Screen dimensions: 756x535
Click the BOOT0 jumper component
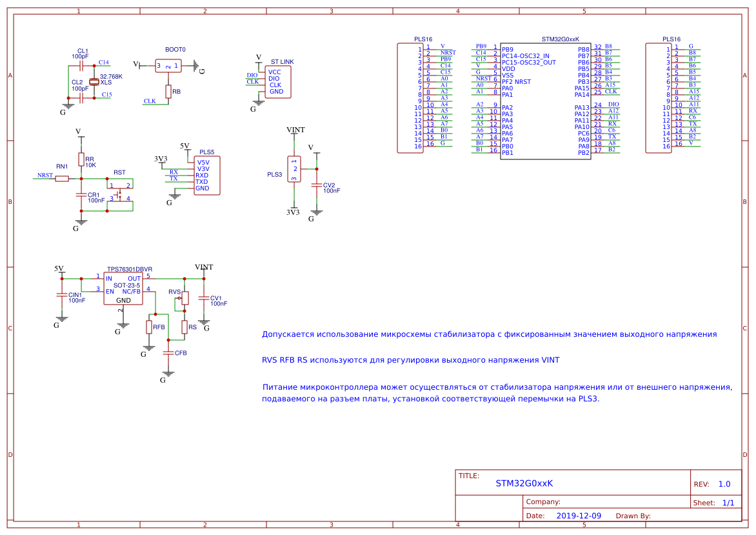coord(168,66)
